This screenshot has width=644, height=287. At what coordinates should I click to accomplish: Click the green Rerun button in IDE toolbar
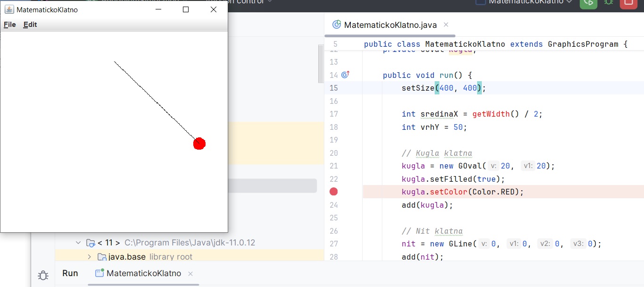click(x=588, y=2)
